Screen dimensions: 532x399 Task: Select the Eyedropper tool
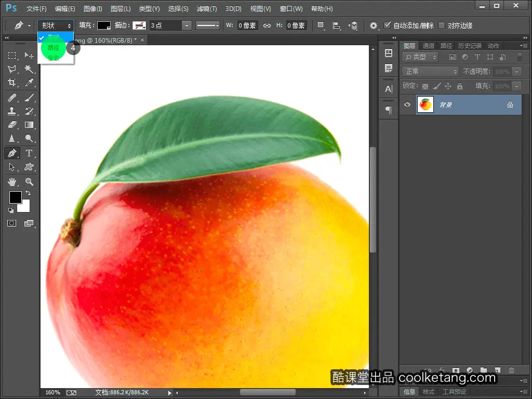click(29, 83)
